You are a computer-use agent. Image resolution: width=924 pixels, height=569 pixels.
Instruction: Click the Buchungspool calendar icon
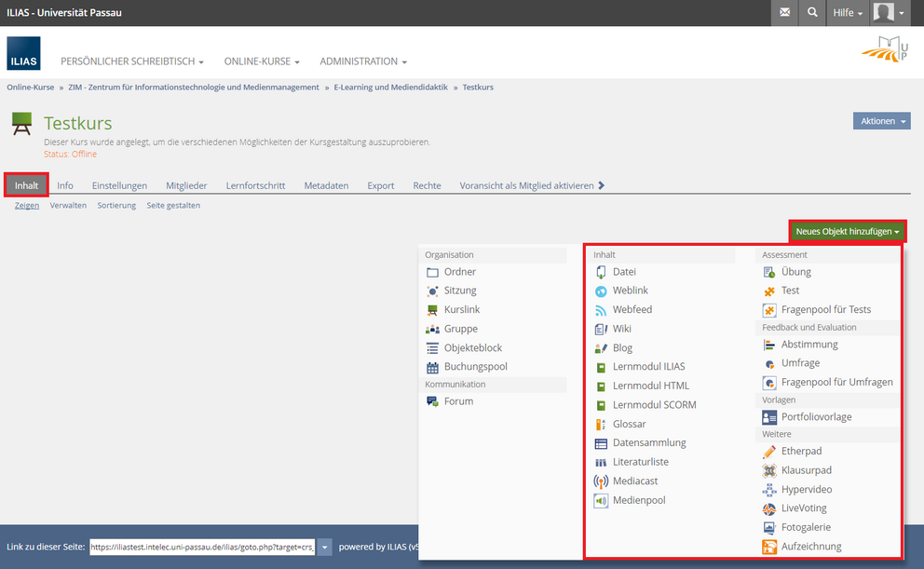(x=432, y=367)
